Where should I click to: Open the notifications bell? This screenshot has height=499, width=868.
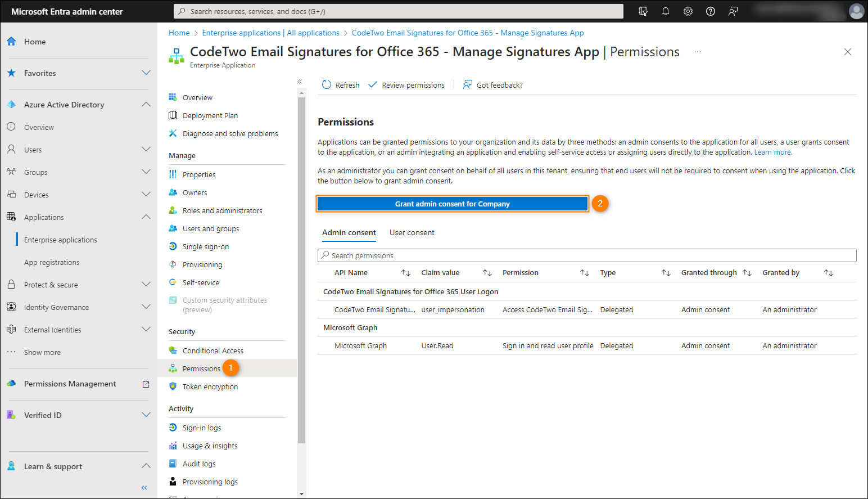click(x=666, y=11)
